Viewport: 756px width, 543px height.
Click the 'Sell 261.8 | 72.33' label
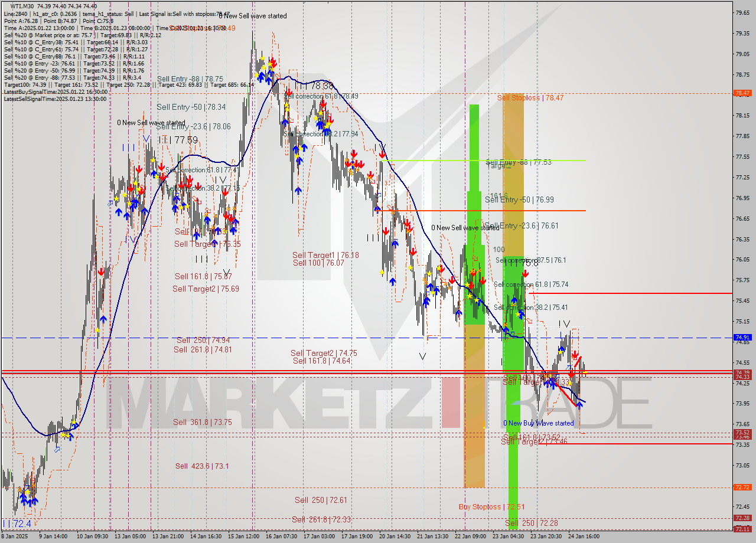pos(321,519)
